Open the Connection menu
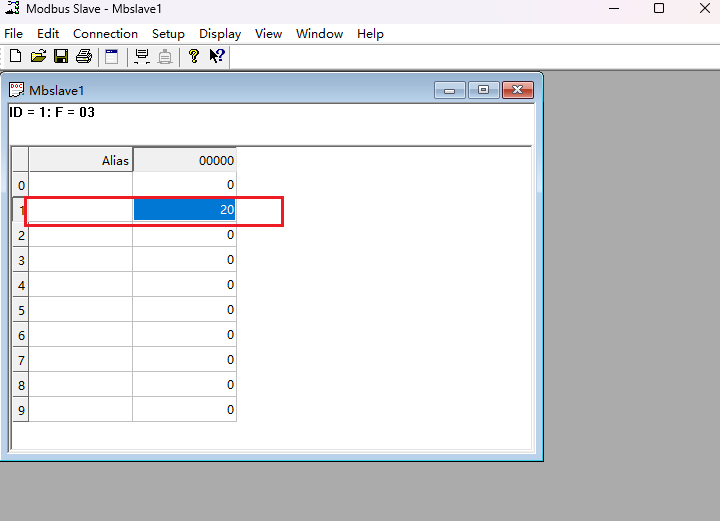Image resolution: width=720 pixels, height=521 pixels. tap(105, 34)
